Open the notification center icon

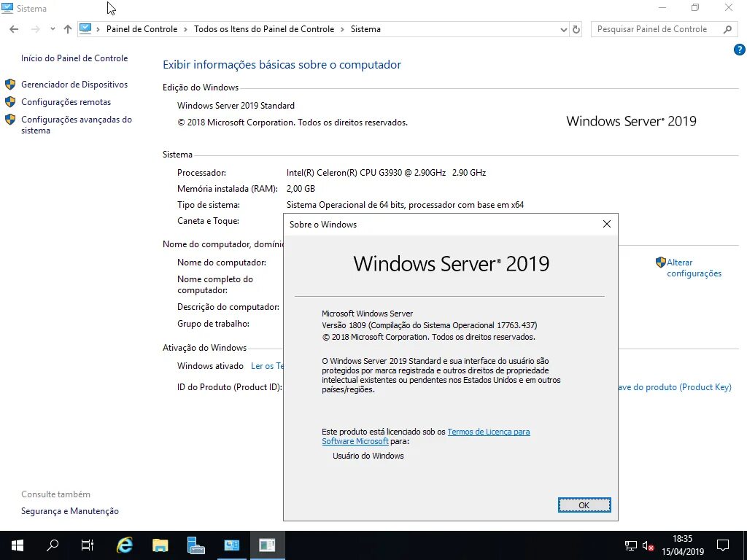point(723,545)
